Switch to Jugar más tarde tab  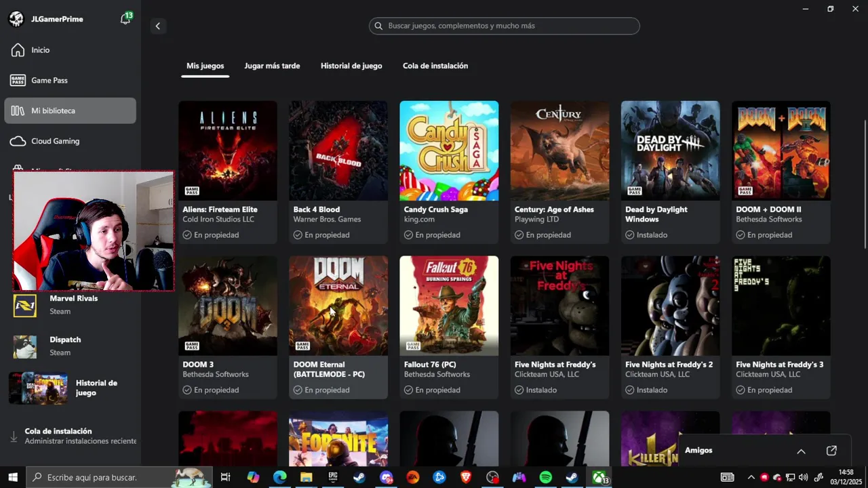tap(272, 66)
